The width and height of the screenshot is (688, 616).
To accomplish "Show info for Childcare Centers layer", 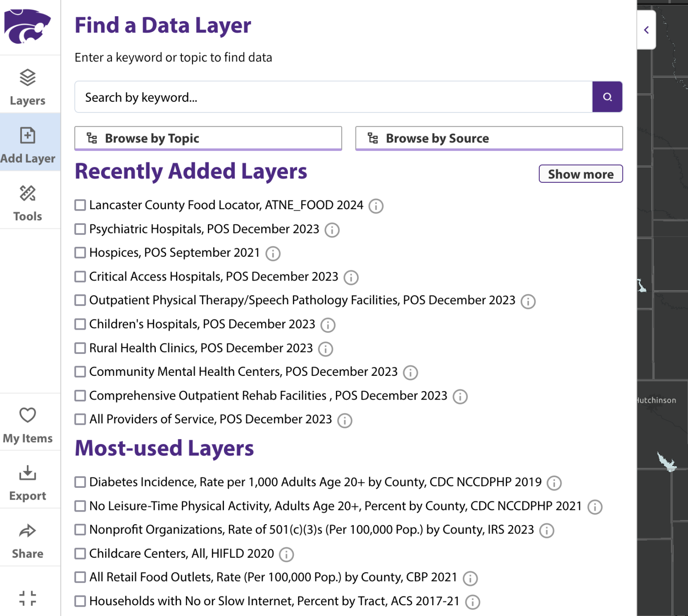I will (x=286, y=555).
